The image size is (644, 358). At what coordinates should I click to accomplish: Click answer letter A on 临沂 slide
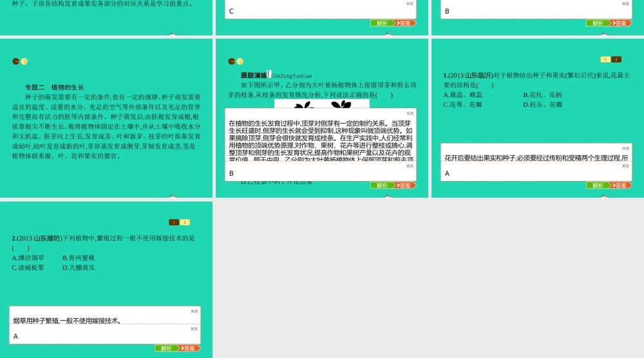[x=447, y=173]
